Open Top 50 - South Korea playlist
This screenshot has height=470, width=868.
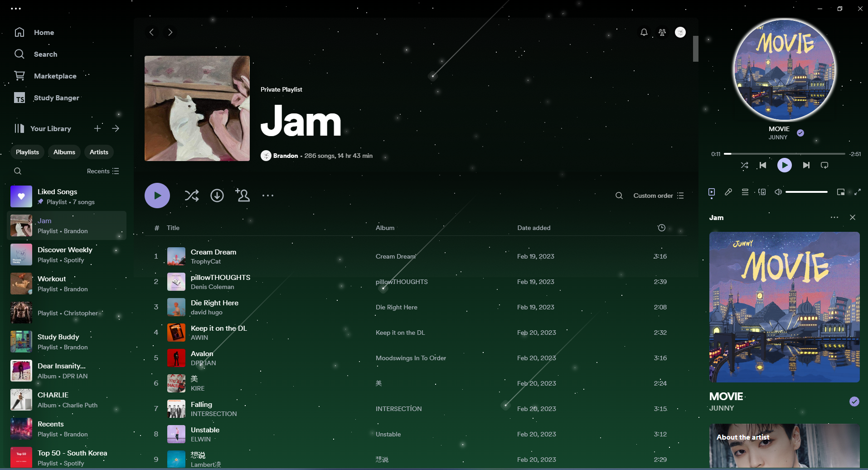click(67, 458)
